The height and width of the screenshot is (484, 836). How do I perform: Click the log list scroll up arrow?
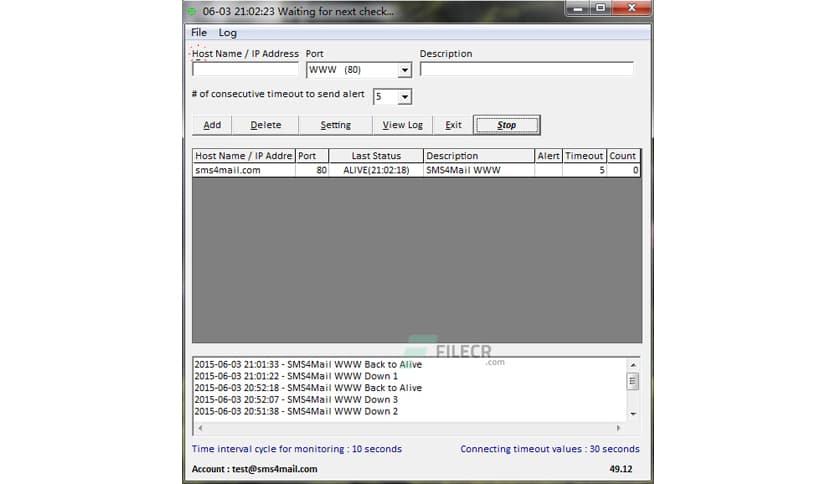pos(633,365)
